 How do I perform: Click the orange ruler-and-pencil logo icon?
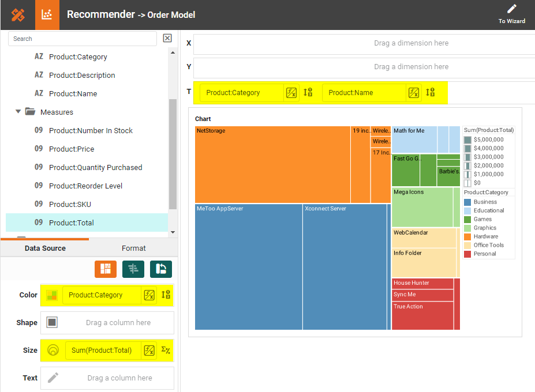coord(18,14)
